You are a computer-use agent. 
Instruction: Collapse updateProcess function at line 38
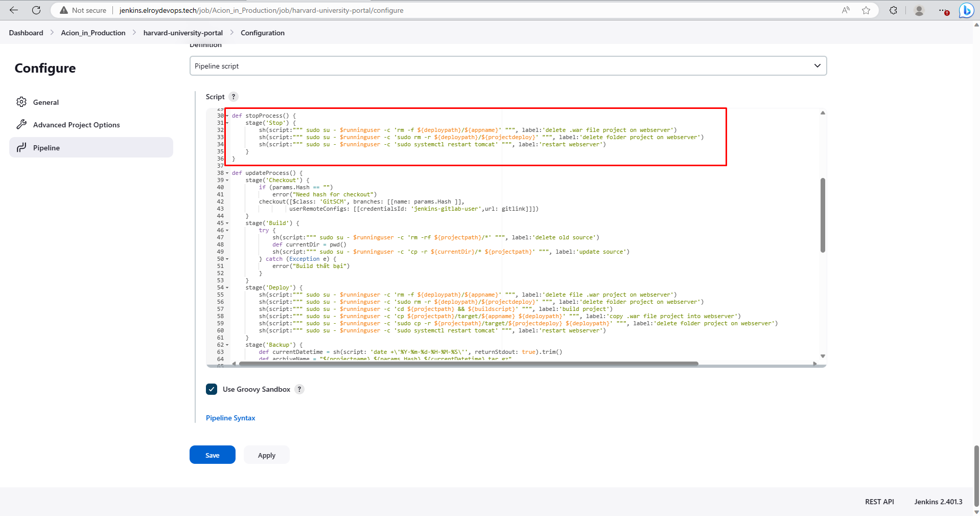pos(227,173)
